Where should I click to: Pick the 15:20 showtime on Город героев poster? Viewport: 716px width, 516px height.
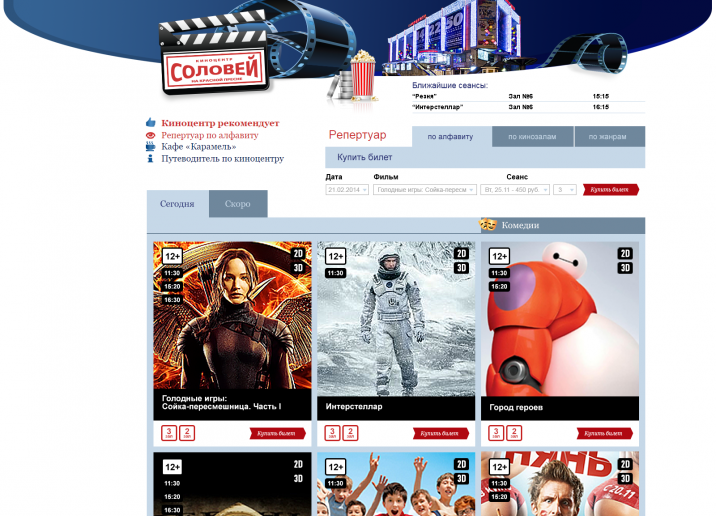click(x=499, y=286)
